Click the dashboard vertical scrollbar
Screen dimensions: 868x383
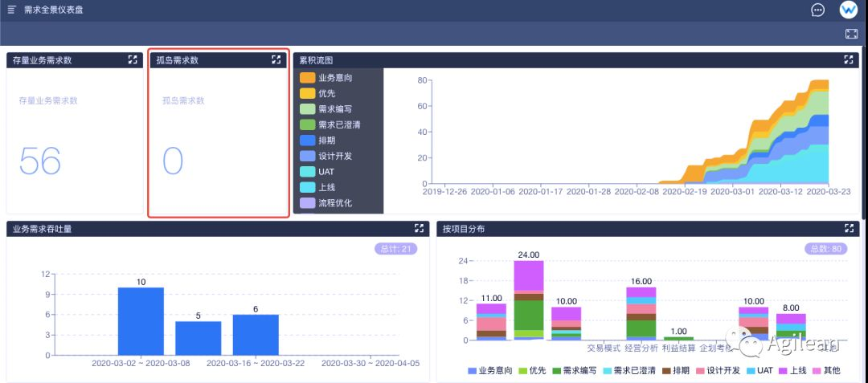(x=865, y=132)
